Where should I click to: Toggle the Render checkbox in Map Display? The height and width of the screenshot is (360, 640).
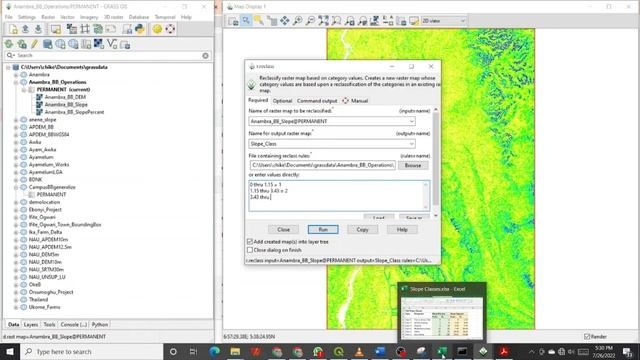[x=587, y=337]
